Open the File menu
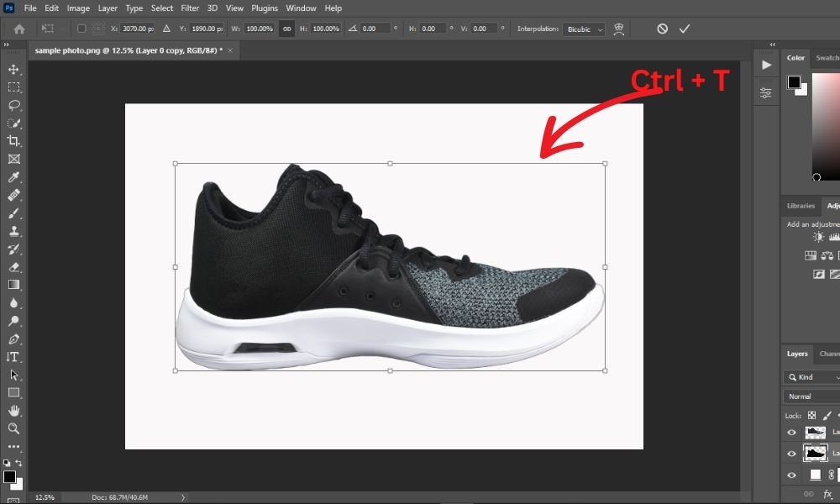This screenshot has width=840, height=504. [x=30, y=8]
